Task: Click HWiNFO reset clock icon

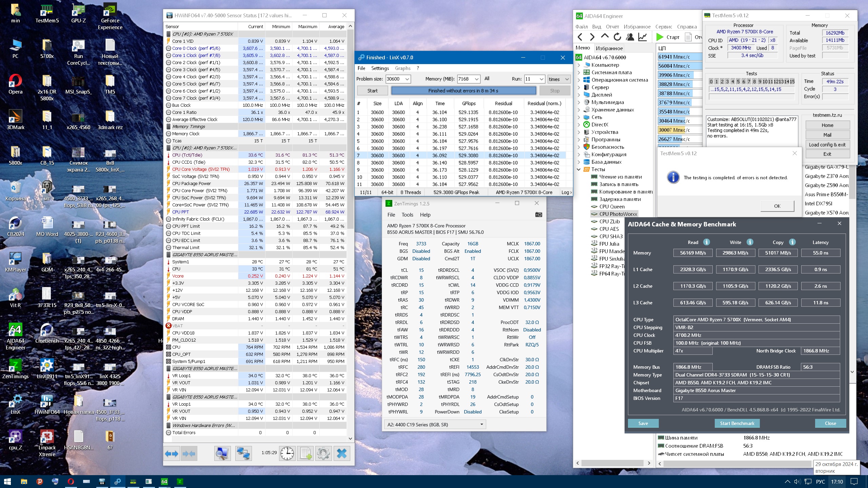Action: [287, 453]
